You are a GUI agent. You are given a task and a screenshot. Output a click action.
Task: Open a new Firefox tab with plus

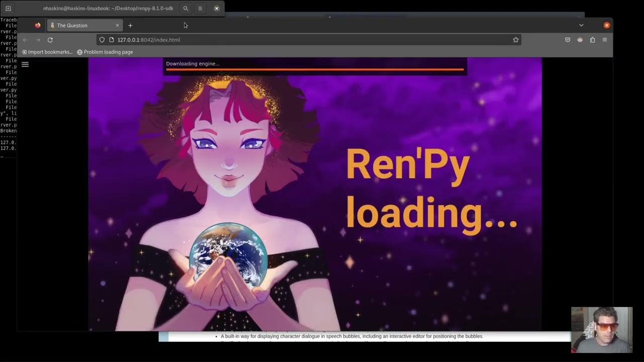click(x=130, y=25)
